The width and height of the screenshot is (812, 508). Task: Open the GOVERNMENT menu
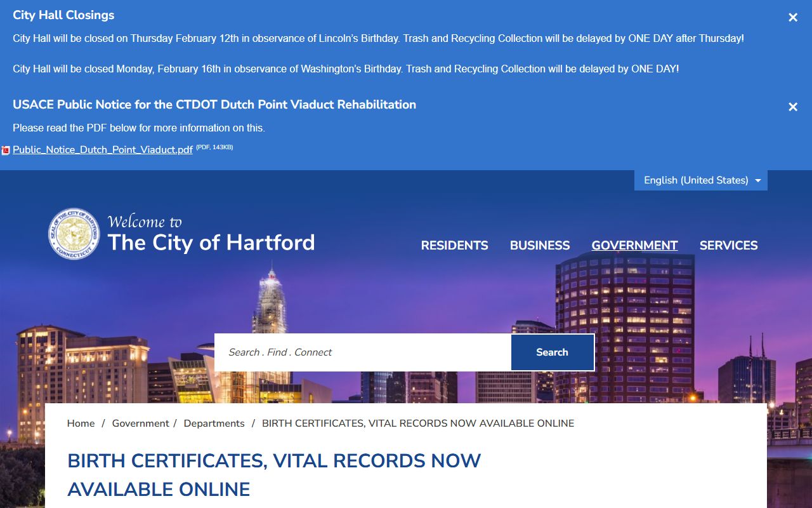pos(634,246)
